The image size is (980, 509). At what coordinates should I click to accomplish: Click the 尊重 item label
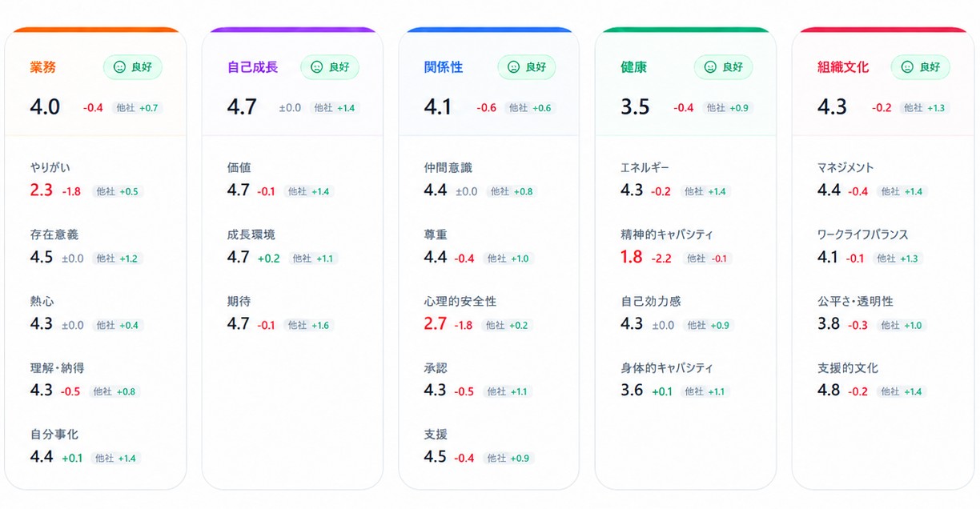pos(436,234)
